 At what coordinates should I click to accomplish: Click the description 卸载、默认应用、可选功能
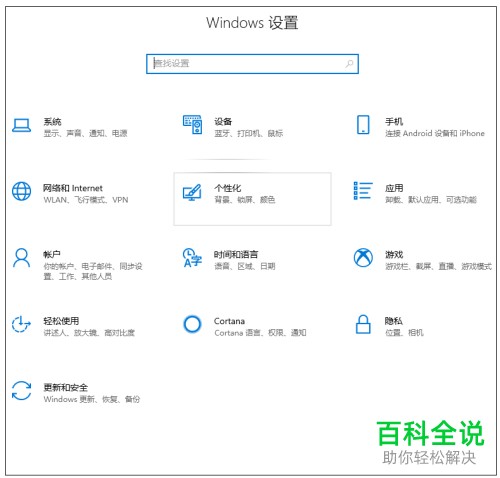tap(431, 200)
